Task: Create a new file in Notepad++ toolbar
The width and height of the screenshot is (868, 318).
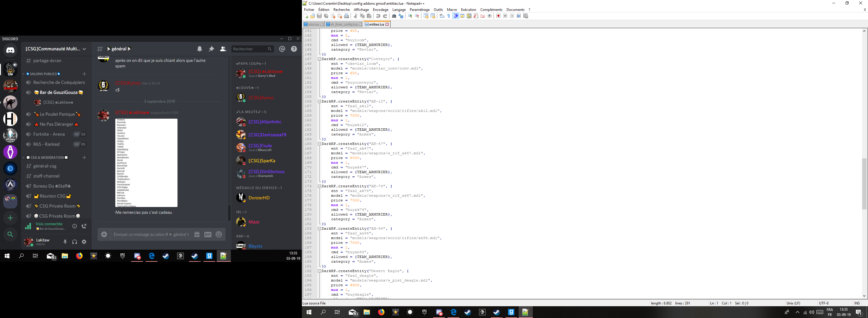Action: point(306,16)
